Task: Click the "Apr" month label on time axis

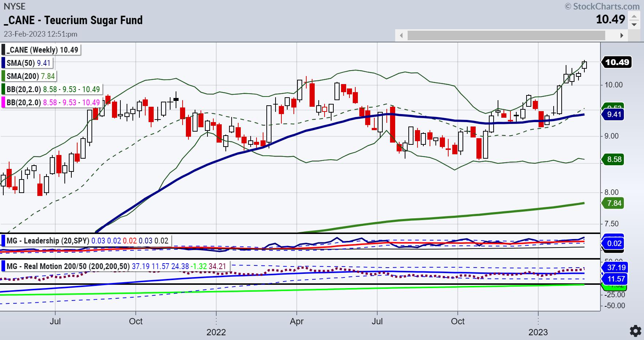Action: coord(297,321)
